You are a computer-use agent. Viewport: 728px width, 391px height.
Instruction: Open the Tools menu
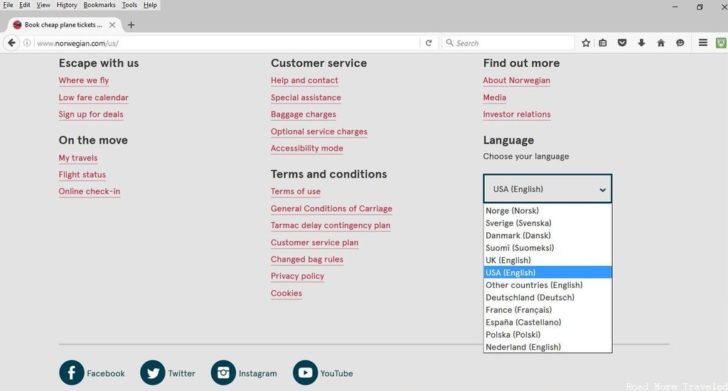[130, 5]
